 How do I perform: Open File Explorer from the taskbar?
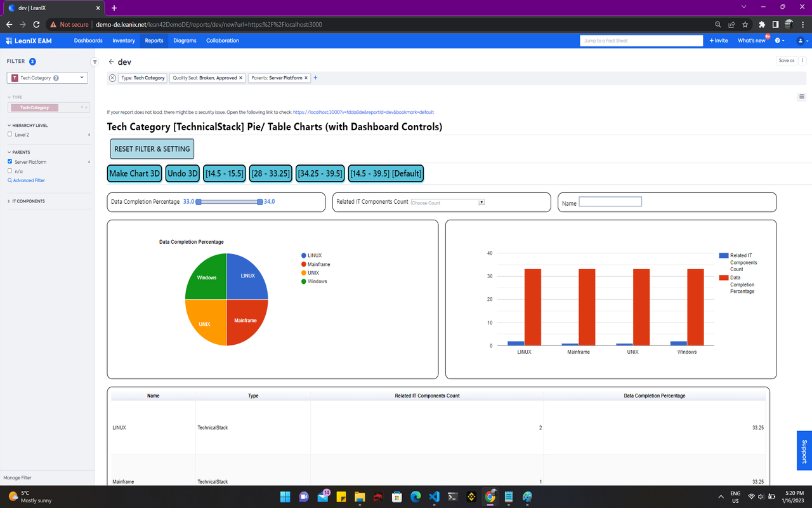(x=359, y=497)
